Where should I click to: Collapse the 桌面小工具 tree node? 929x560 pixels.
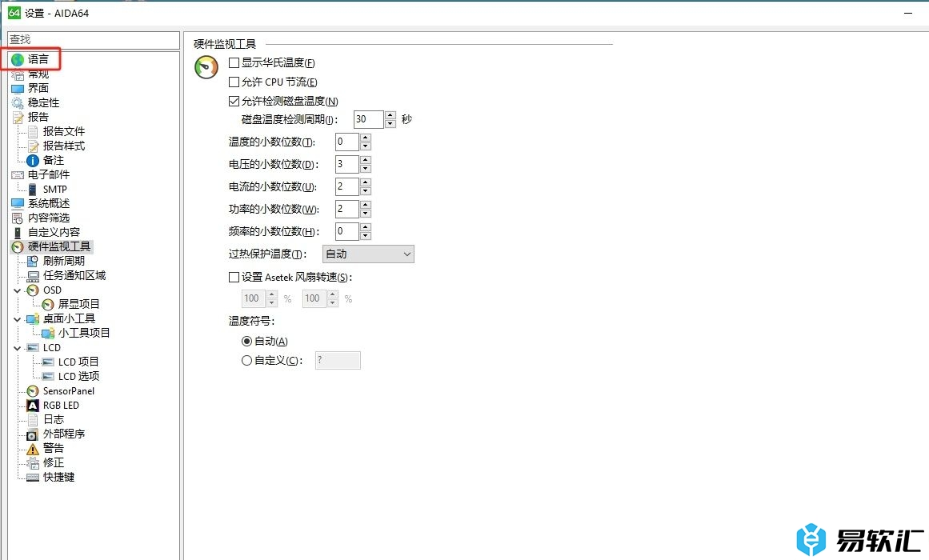click(17, 319)
